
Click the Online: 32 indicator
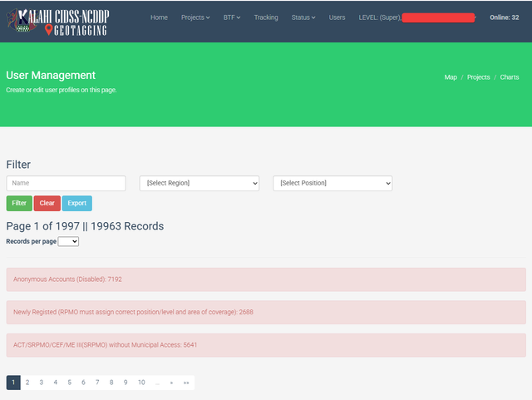point(505,17)
